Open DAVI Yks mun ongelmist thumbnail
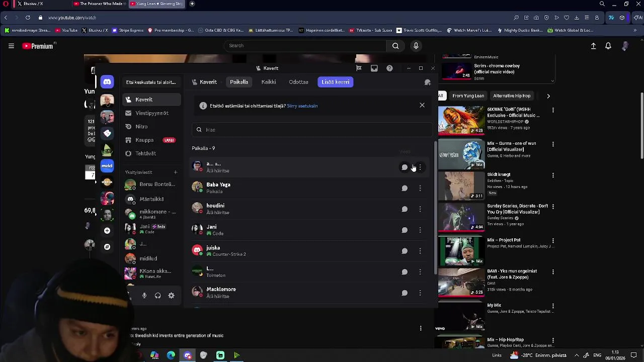Image resolution: width=644 pixels, height=362 pixels. 461,282
